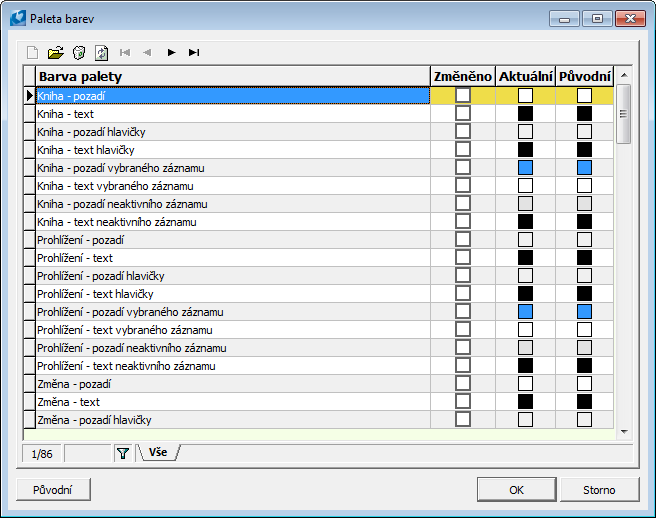Select row Prohlížení - pozadí neaktivního záznamu
Viewport: 656px width, 518px height.
pyautogui.click(x=233, y=348)
